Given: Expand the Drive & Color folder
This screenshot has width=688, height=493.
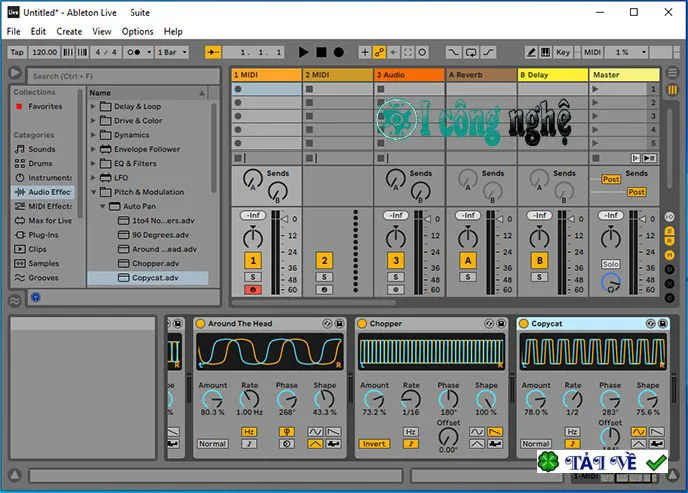Looking at the screenshot, I should 93,121.
